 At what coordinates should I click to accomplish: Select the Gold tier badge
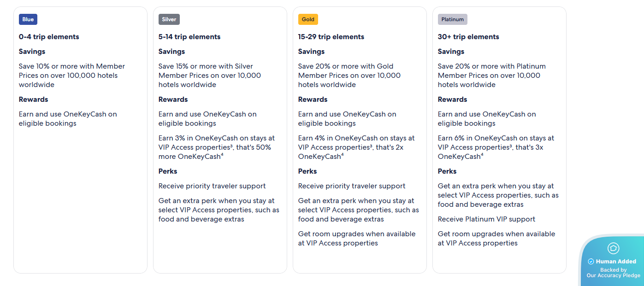[x=308, y=19]
